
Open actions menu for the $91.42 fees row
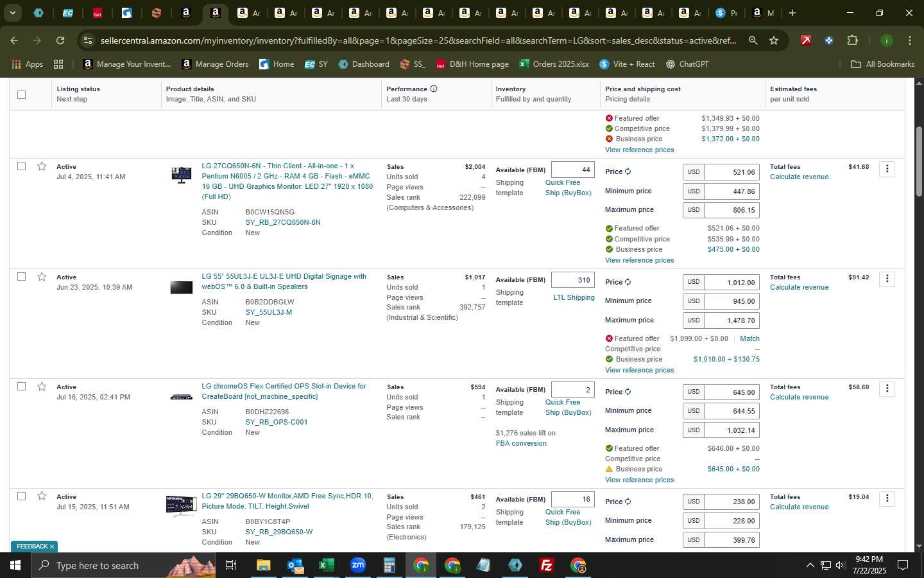[x=887, y=279]
